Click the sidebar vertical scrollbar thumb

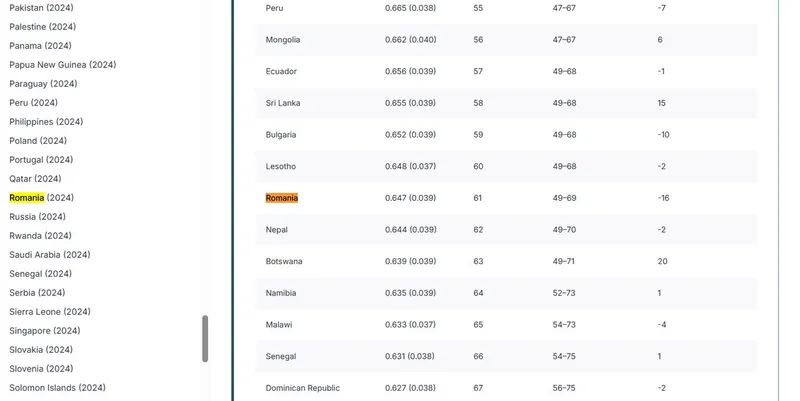(205, 339)
